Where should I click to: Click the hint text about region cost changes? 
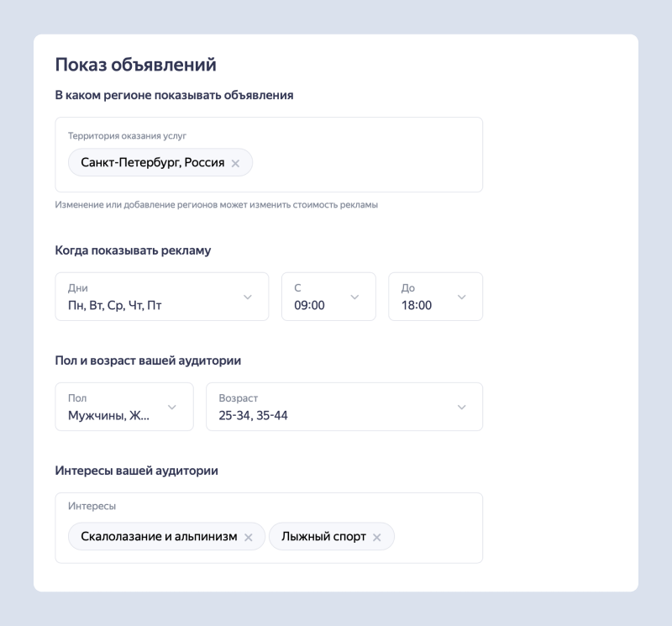216,205
